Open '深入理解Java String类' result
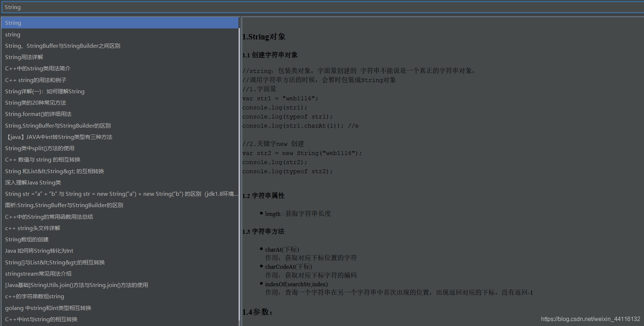 120,182
